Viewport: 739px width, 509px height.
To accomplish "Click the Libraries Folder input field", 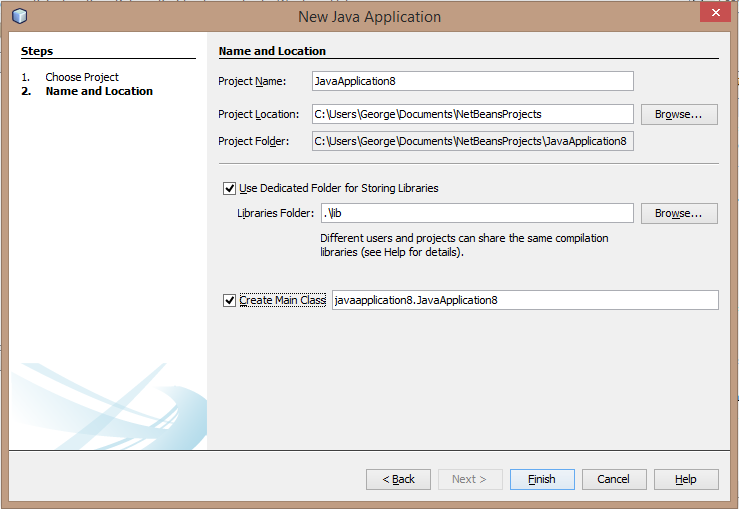I will [476, 213].
